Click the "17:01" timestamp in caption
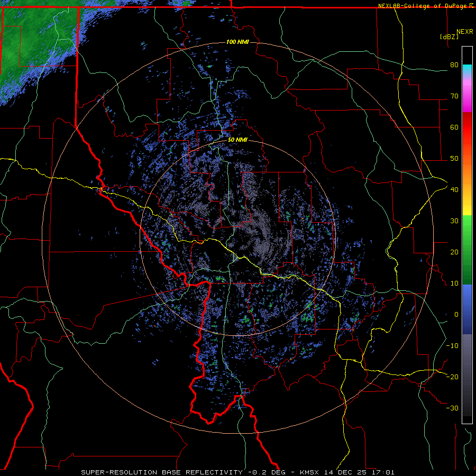 383,472
